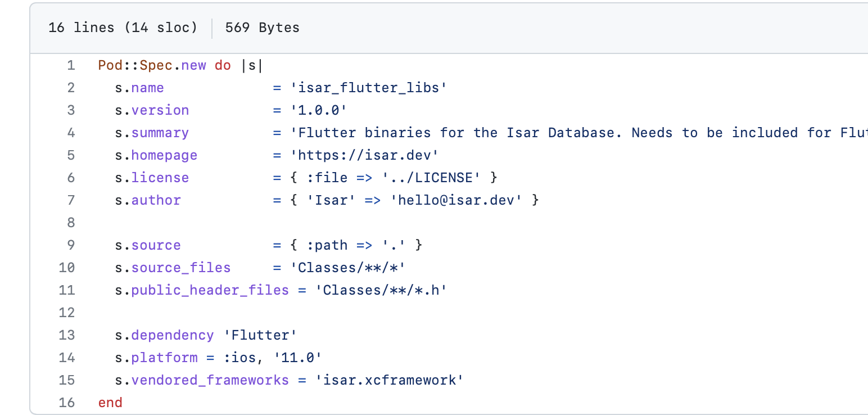Viewport: 868px width, 415px height.
Task: Click the 'Classes/**/*.h' header files string
Action: tap(381, 290)
